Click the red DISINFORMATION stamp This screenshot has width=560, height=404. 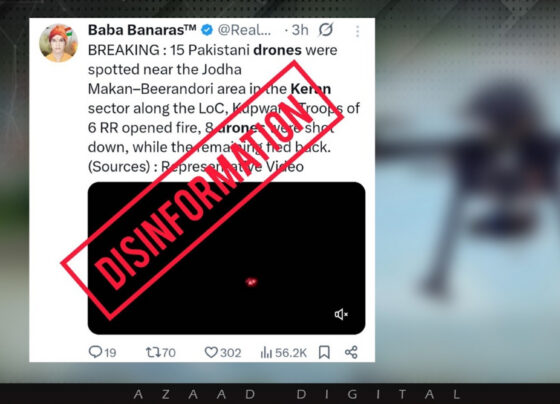point(202,190)
